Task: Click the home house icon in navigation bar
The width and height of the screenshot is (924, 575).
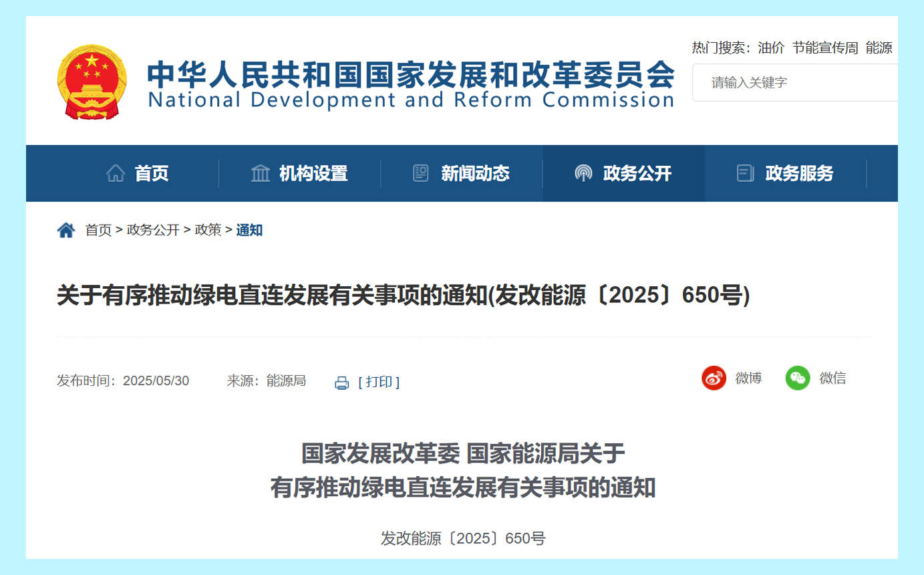Action: pyautogui.click(x=116, y=173)
